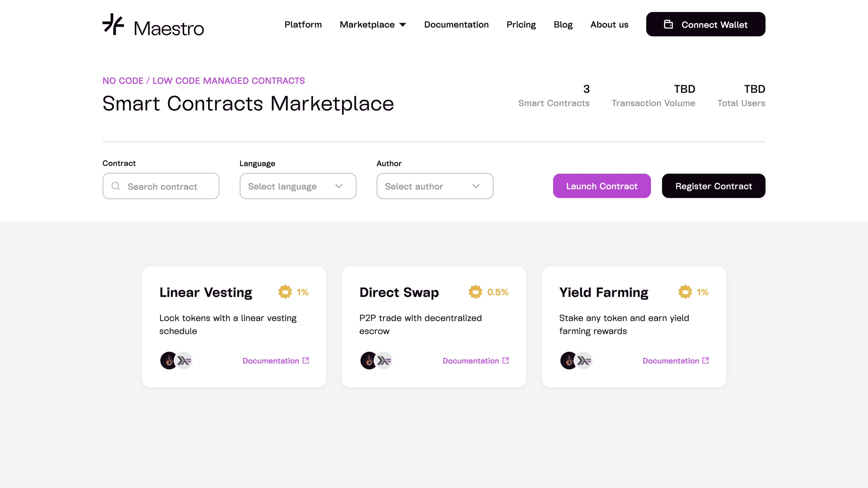Click the Register Contract button
The image size is (868, 488).
[713, 186]
